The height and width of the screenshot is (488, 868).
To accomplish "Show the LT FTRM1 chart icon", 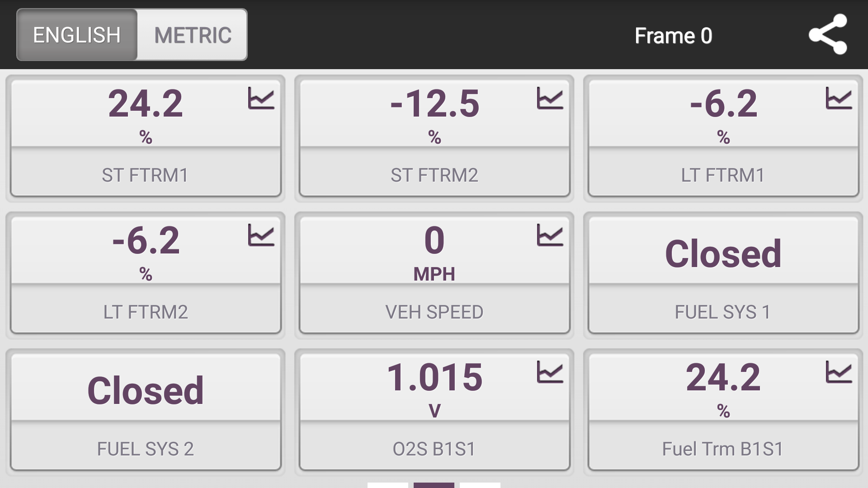I will pyautogui.click(x=839, y=99).
